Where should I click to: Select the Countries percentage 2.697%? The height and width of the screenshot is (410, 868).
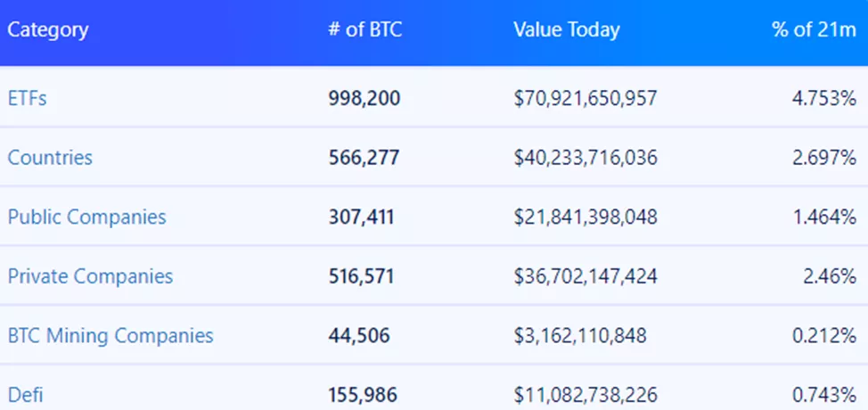(x=823, y=158)
